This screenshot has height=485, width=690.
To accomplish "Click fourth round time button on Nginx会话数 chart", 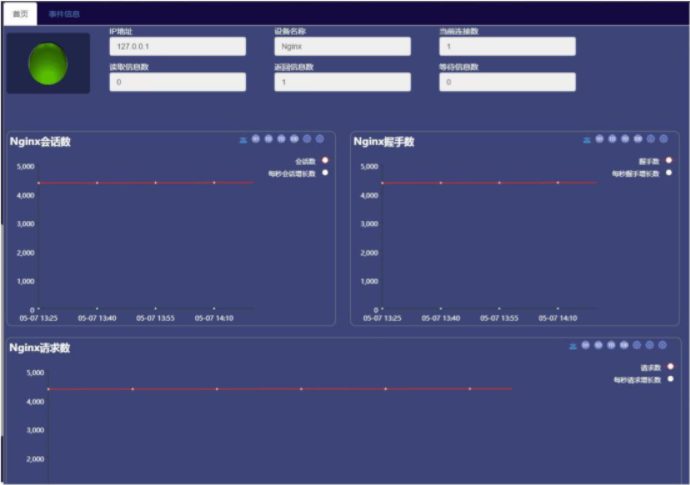I will 294,139.
